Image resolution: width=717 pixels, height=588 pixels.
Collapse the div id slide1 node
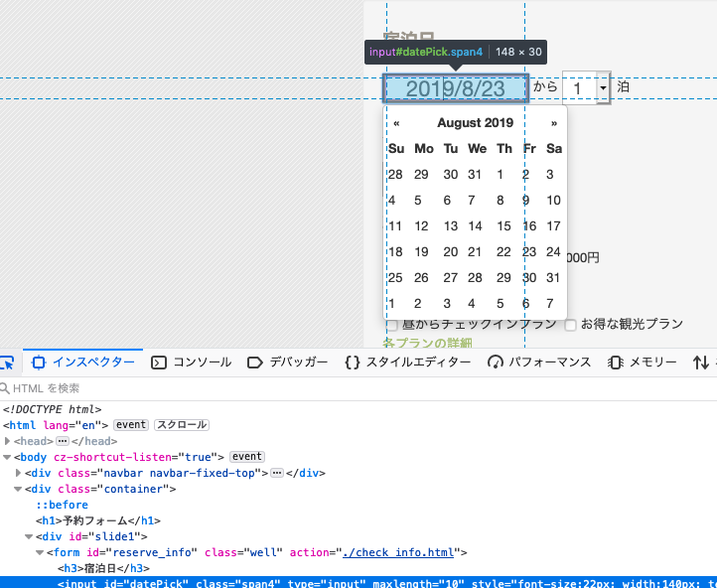(x=29, y=536)
